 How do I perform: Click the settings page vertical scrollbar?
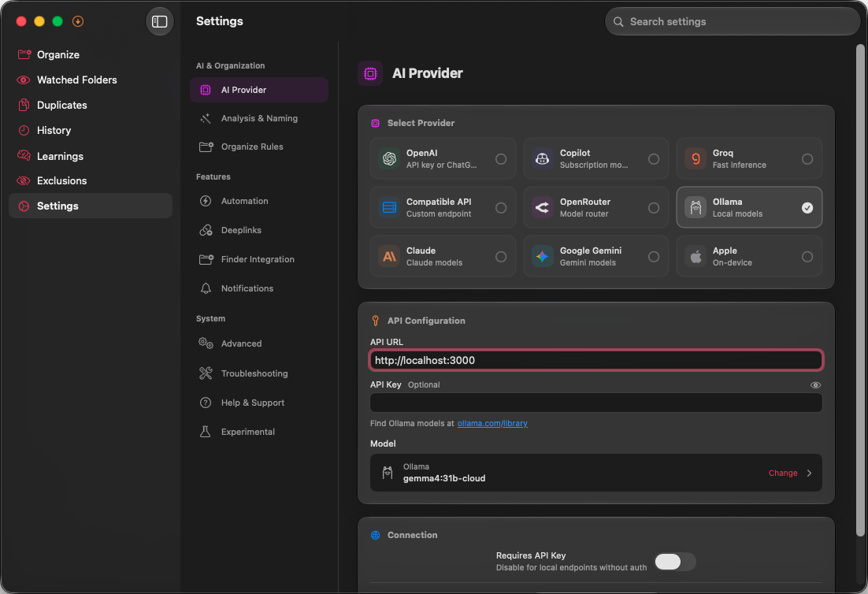[x=859, y=291]
